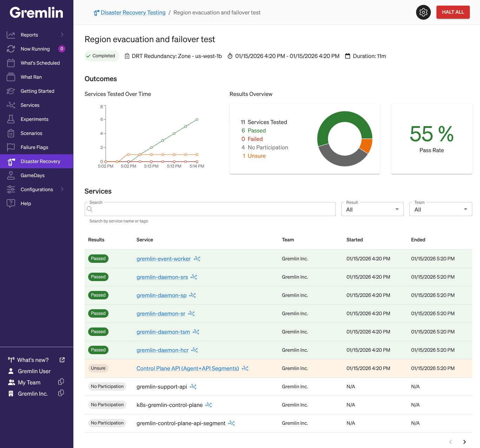Expand the Configurations chevron
The width and height of the screenshot is (480, 448).
(62, 189)
